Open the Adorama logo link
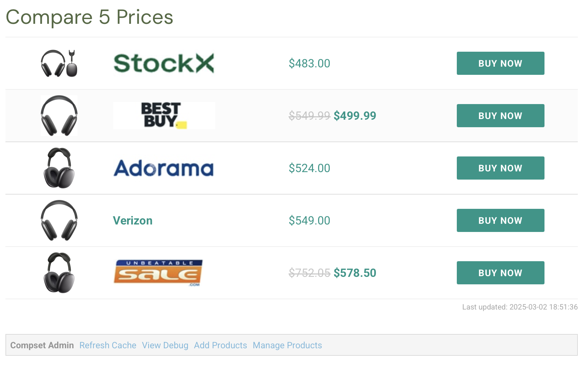 pos(164,168)
